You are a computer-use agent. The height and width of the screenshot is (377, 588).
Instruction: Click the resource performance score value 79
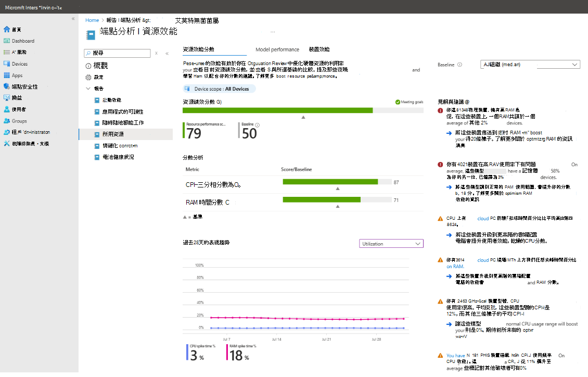click(x=194, y=133)
